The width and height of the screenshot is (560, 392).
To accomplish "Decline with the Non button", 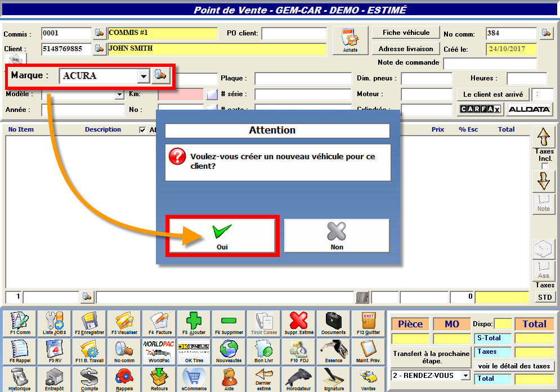I will (337, 236).
